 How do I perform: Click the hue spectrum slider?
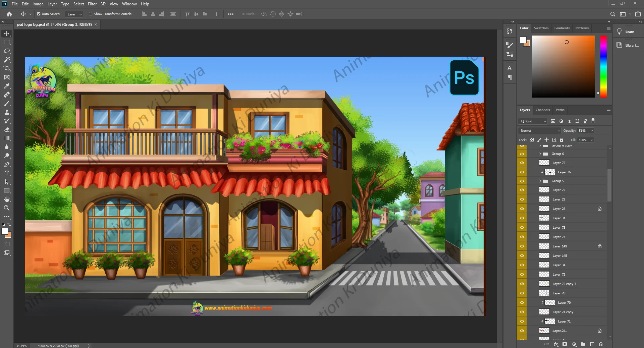603,66
